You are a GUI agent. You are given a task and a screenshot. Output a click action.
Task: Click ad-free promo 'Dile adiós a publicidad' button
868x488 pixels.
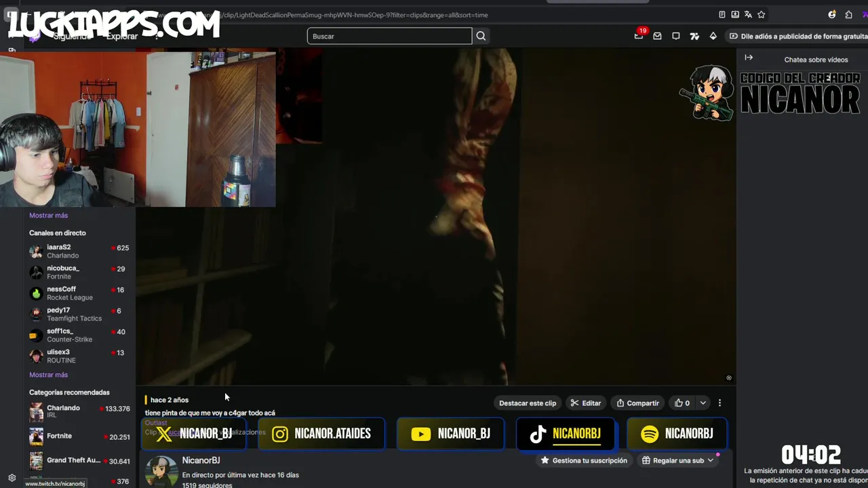click(x=797, y=36)
